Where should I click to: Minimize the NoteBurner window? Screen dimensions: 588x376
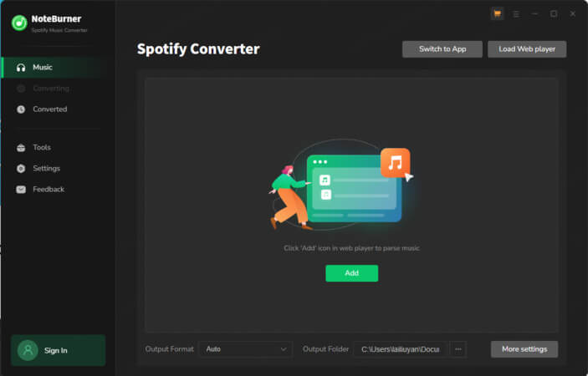click(535, 14)
